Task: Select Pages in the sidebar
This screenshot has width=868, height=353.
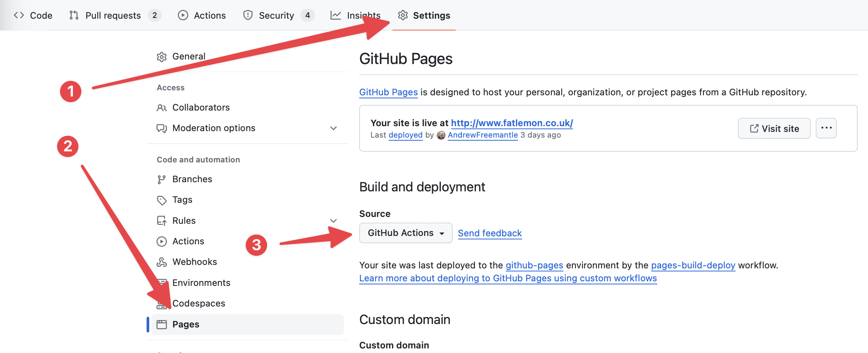Action: coord(247,324)
